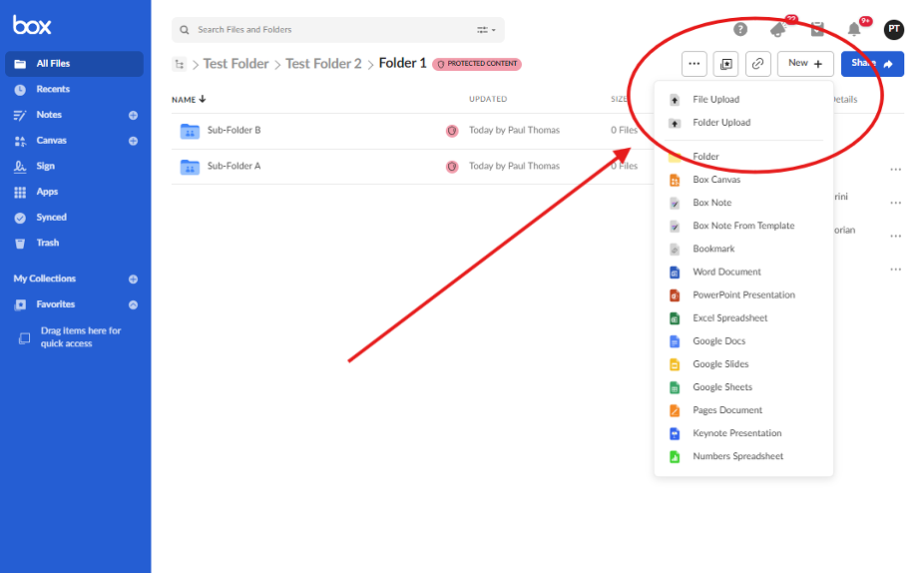Create a Google Slides file
This screenshot has width=924, height=573.
click(x=743, y=363)
